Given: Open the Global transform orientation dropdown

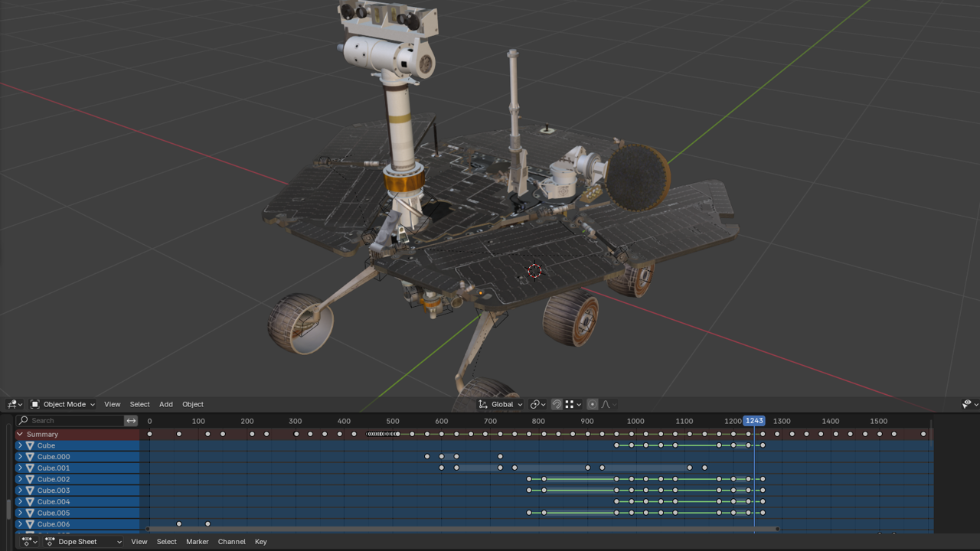Looking at the screenshot, I should coord(501,404).
